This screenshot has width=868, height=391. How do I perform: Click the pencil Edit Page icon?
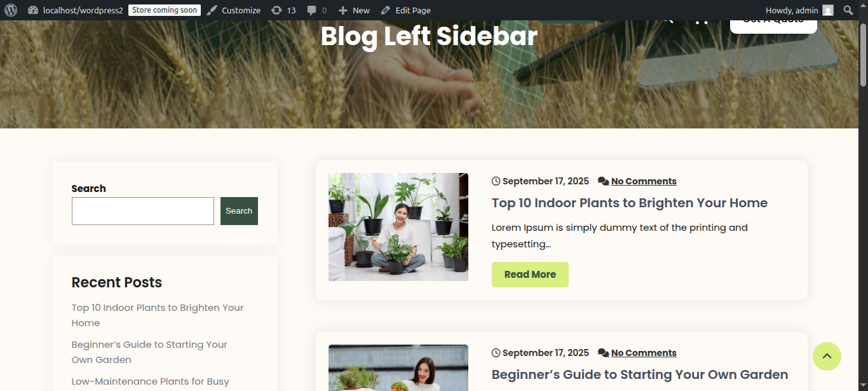(x=386, y=10)
